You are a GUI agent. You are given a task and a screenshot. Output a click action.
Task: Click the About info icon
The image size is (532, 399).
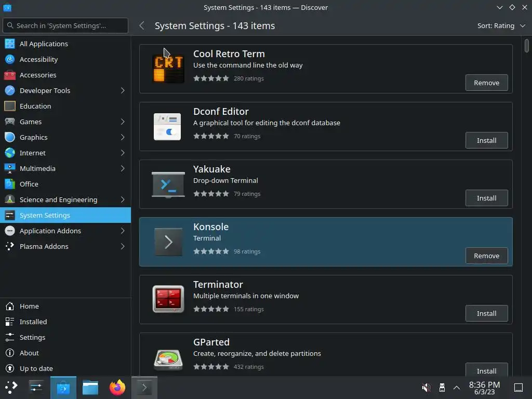coord(10,353)
